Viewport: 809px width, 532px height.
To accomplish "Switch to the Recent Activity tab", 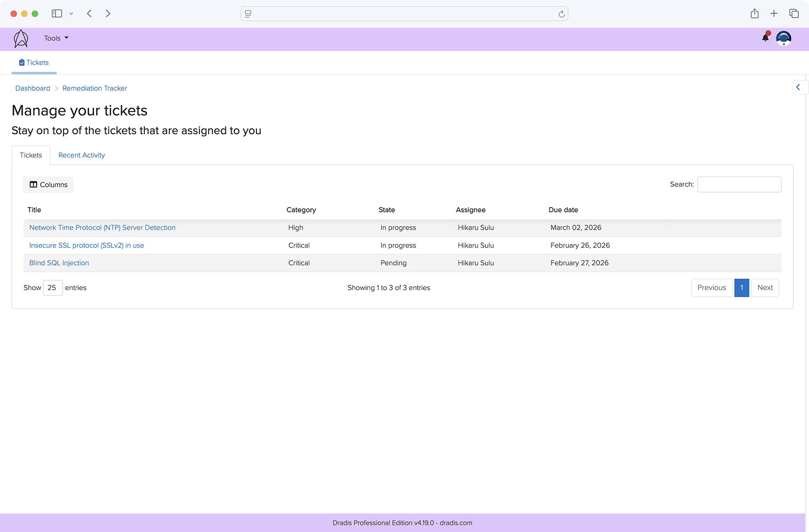I will [x=81, y=155].
